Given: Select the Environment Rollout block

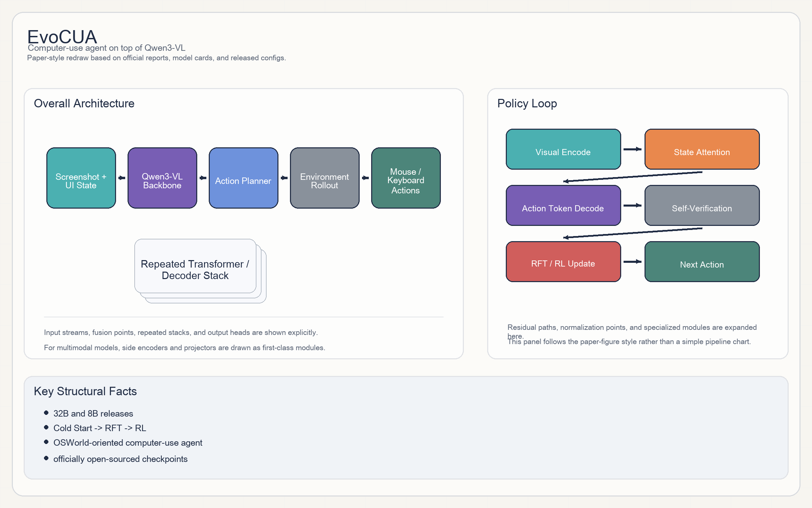Looking at the screenshot, I should pos(325,178).
